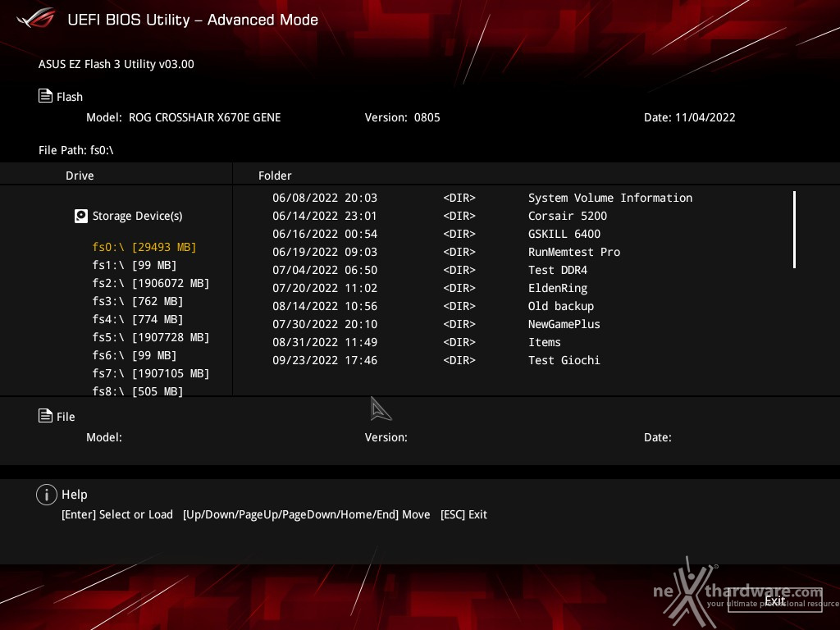The height and width of the screenshot is (630, 840).
Task: Click the 06/08/2022 20:03 date entry
Action: click(325, 198)
